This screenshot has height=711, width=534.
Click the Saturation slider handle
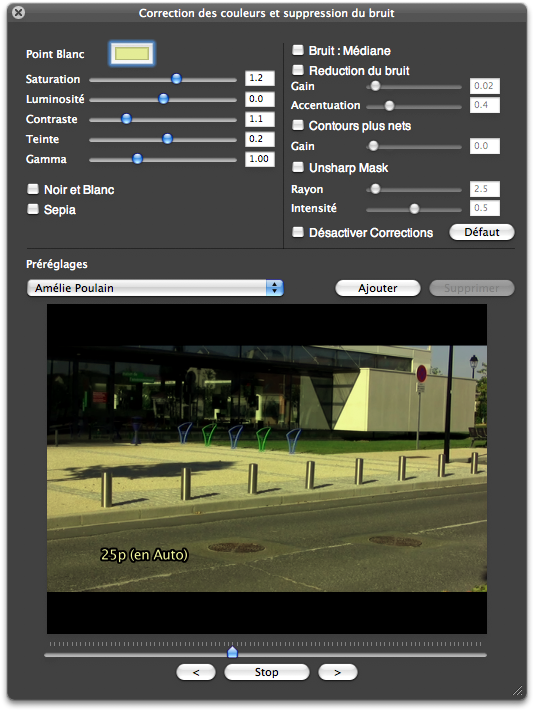point(176,79)
